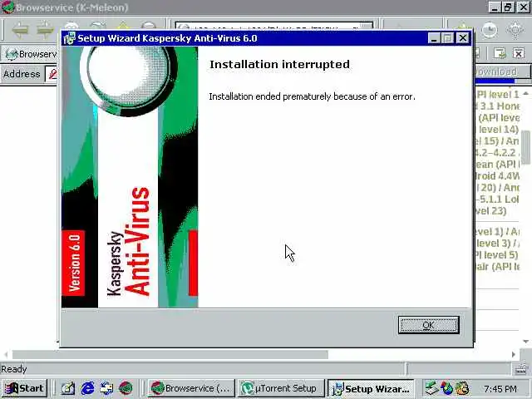Click the status bar icon next to Ready
This screenshot has width=532, height=399.
point(521,369)
